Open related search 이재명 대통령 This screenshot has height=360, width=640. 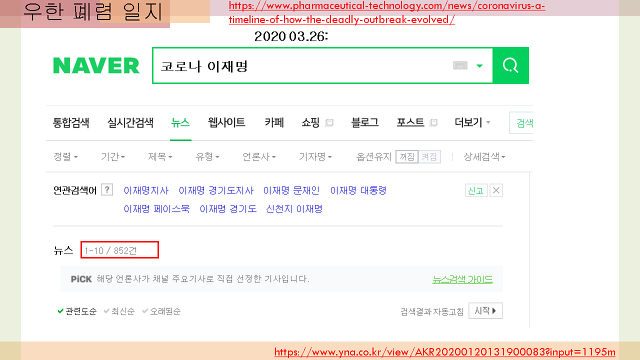pos(358,191)
